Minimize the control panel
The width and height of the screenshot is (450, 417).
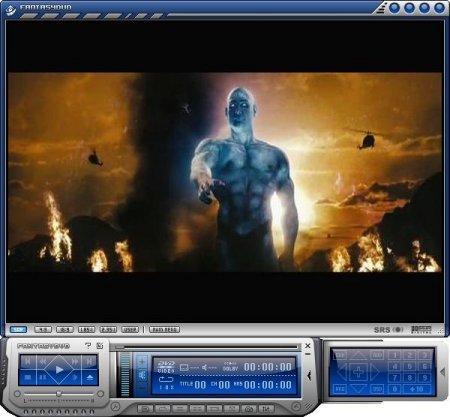point(308,354)
